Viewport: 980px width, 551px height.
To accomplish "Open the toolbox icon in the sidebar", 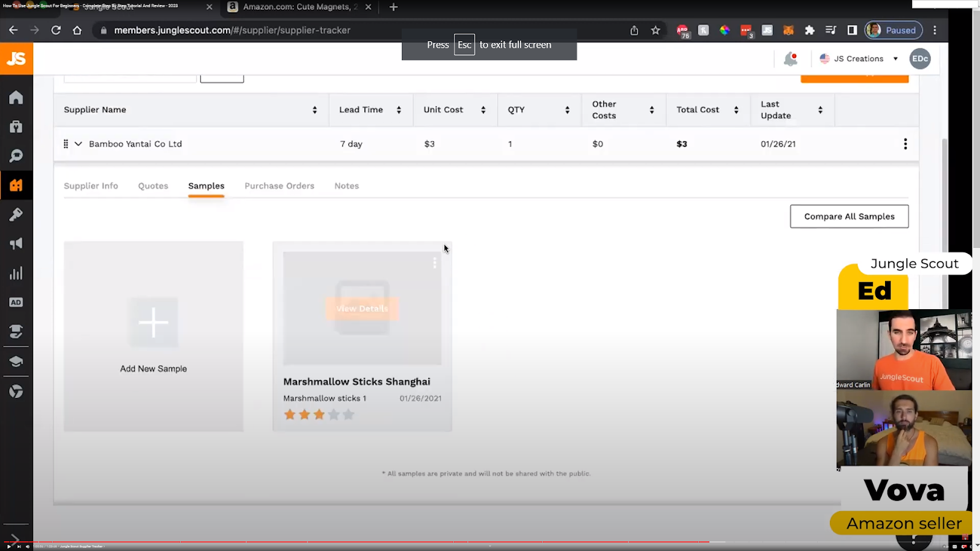I will click(17, 127).
